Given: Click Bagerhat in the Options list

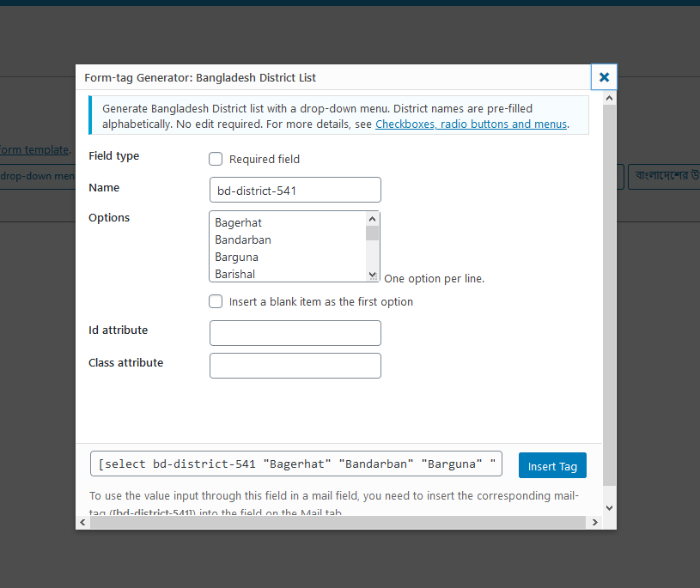Looking at the screenshot, I should point(239,222).
